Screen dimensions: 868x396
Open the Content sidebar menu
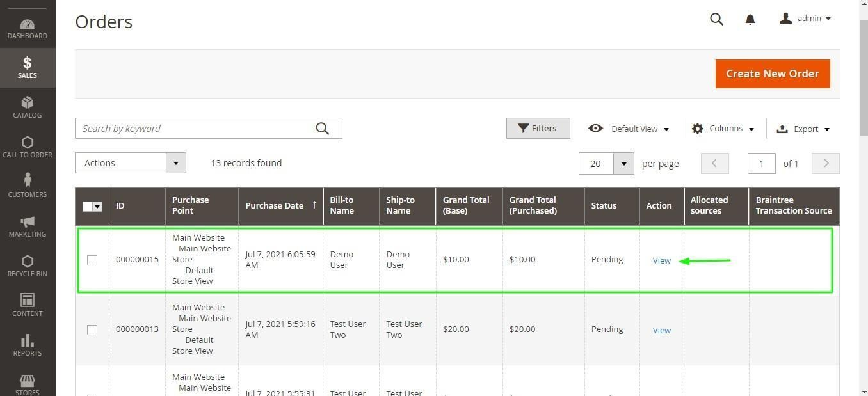pyautogui.click(x=27, y=305)
